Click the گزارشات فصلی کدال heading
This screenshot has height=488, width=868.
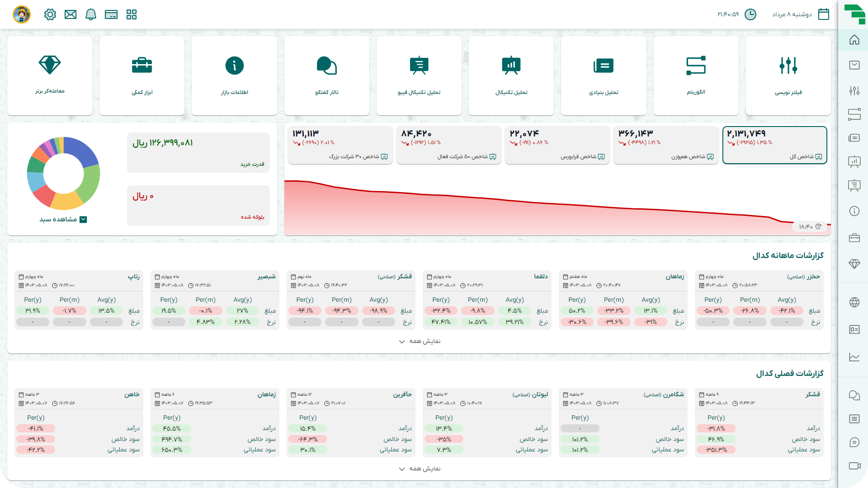(x=790, y=374)
